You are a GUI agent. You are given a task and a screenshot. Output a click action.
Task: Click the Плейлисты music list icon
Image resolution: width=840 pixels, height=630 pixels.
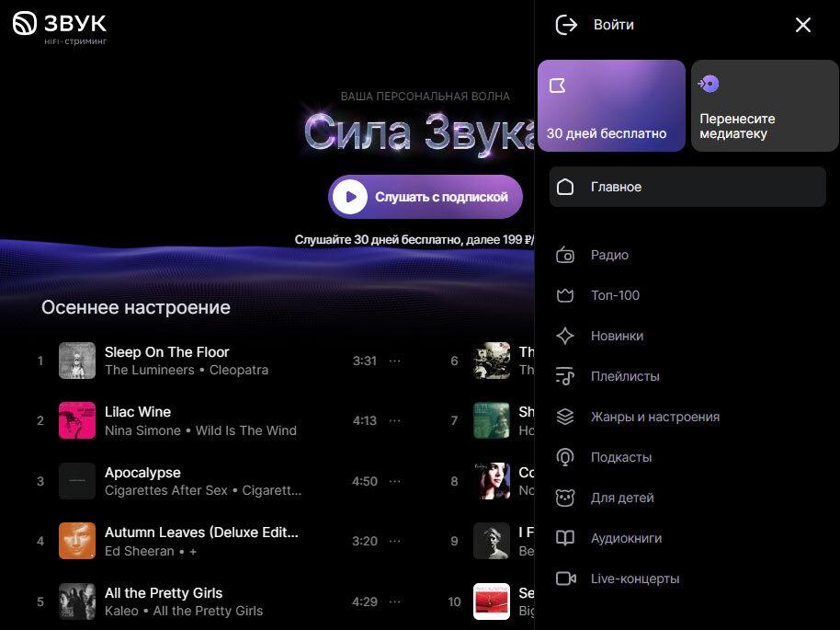click(566, 376)
